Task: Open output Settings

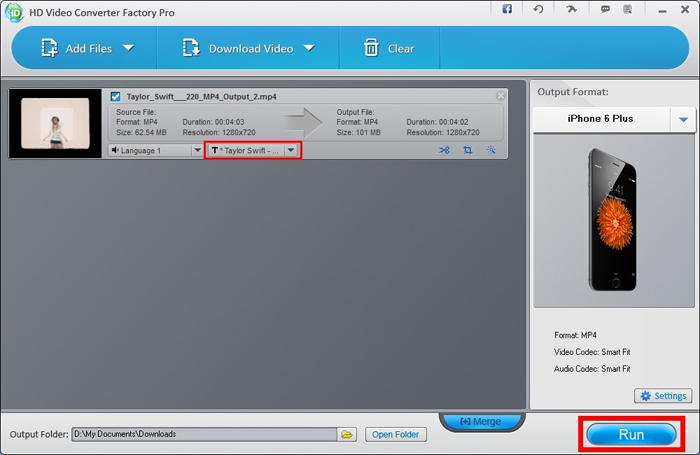Action: [x=663, y=396]
